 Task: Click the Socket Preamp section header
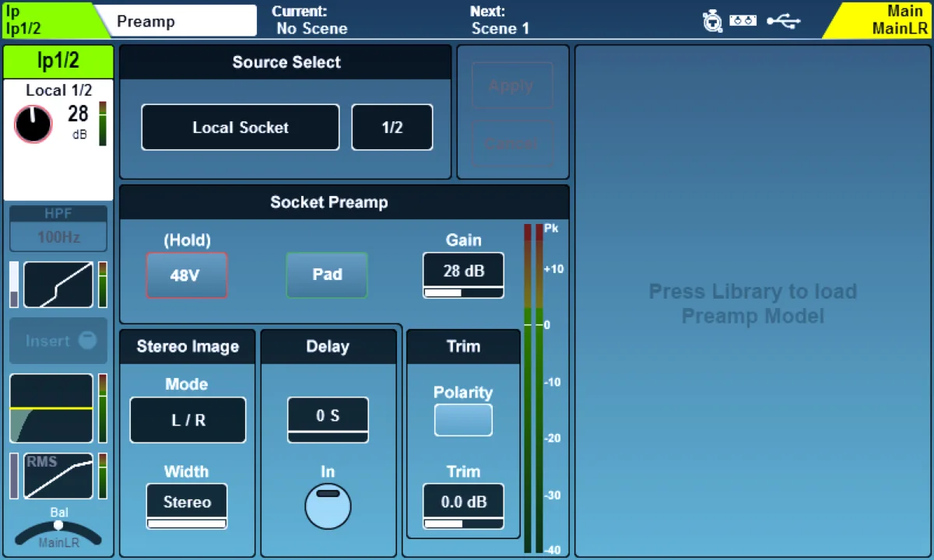pos(344,202)
